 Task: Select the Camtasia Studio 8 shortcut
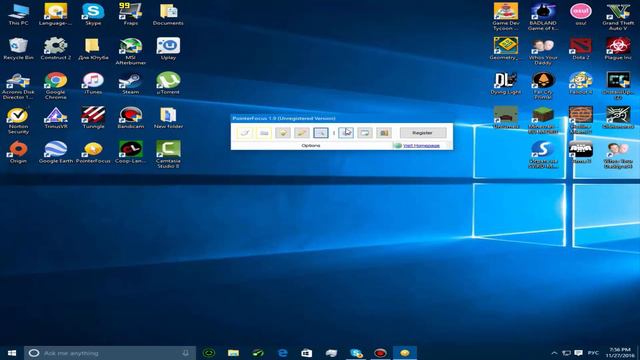tap(168, 155)
